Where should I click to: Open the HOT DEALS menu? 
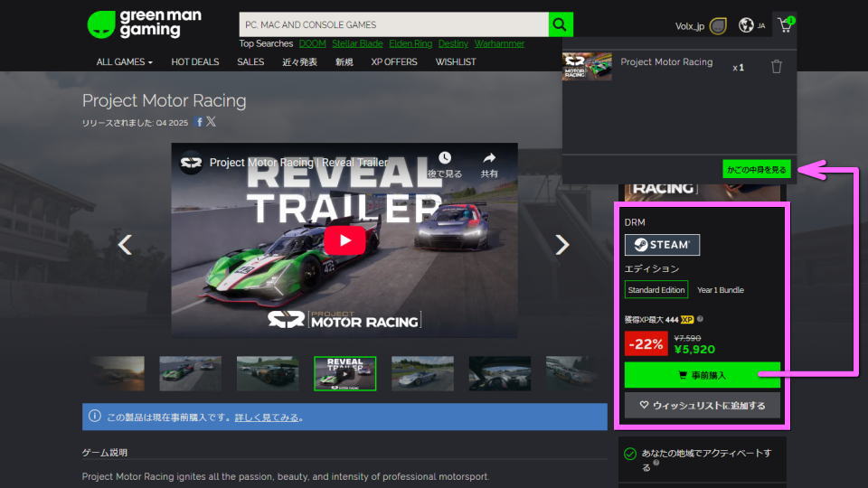(x=195, y=62)
